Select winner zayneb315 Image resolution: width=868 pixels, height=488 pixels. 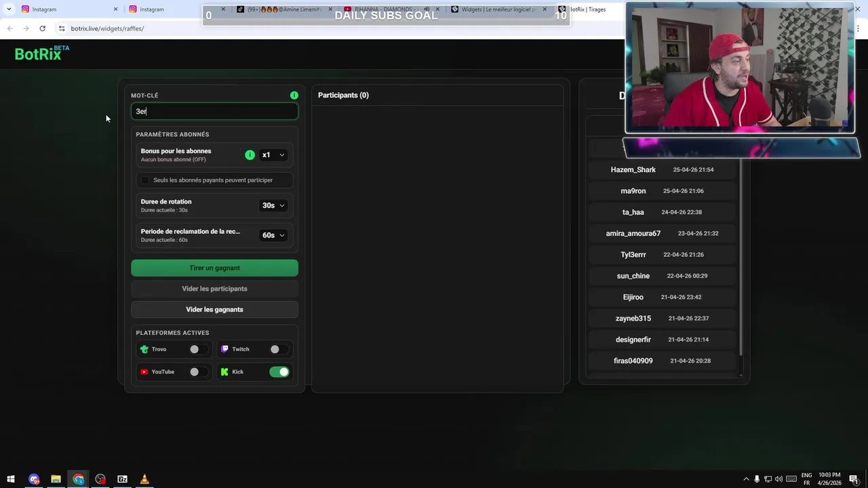663,319
